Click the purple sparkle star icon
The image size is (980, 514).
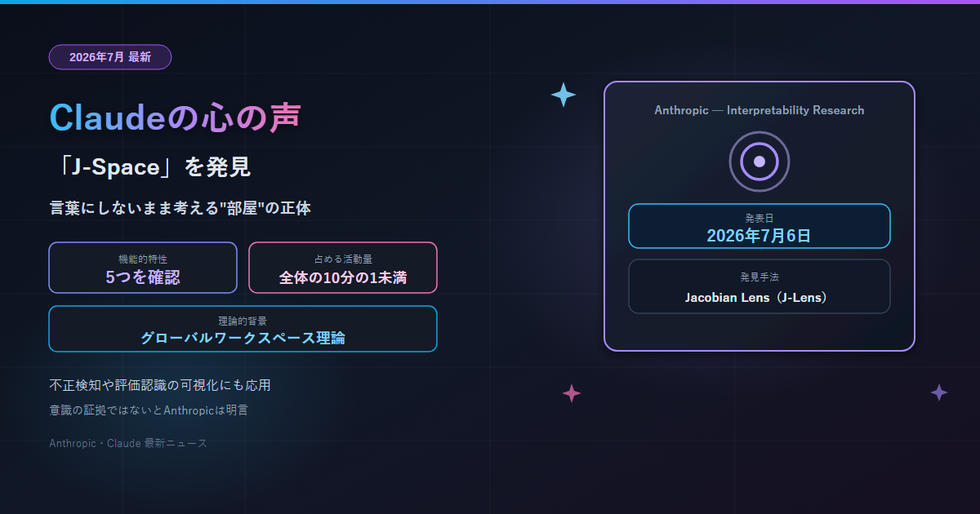939,392
